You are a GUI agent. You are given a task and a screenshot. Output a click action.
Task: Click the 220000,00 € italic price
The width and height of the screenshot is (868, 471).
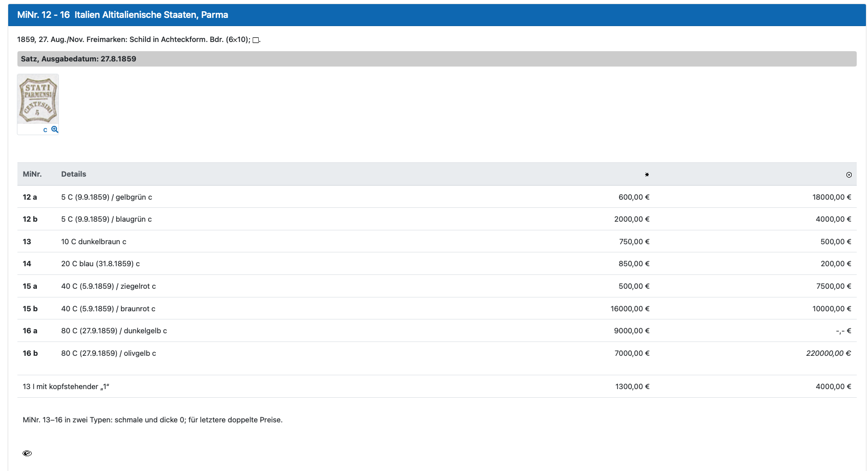(828, 353)
